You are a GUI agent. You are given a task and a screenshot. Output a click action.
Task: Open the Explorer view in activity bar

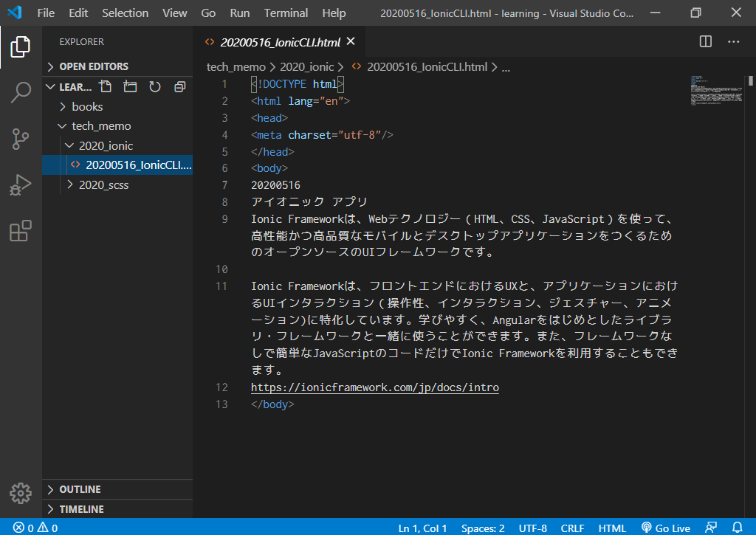tap(20, 46)
